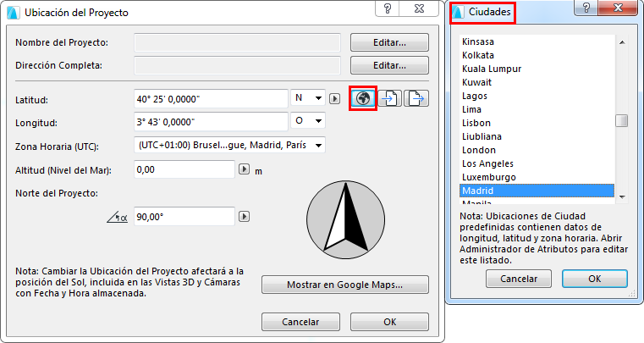The width and height of the screenshot is (644, 343).
Task: Click the Dirección Completa field
Action: 238,65
